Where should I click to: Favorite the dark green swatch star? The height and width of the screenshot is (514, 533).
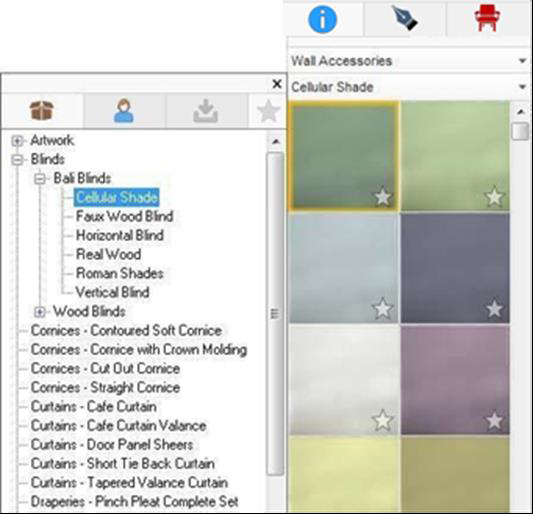coord(382,196)
